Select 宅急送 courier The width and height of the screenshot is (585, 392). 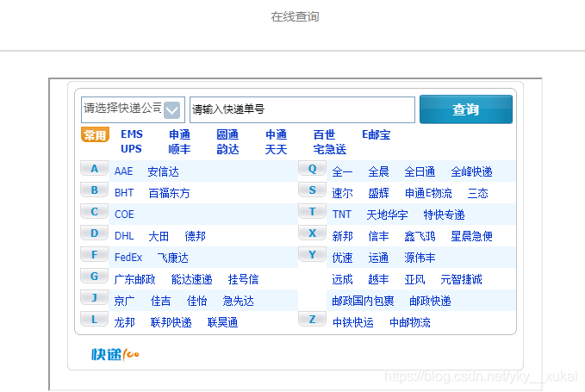pyautogui.click(x=330, y=149)
